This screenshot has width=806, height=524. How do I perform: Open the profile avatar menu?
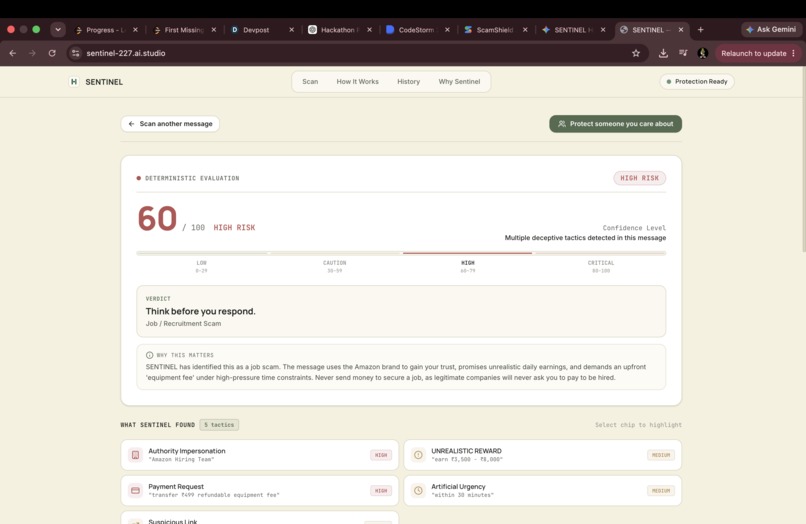pyautogui.click(x=703, y=53)
